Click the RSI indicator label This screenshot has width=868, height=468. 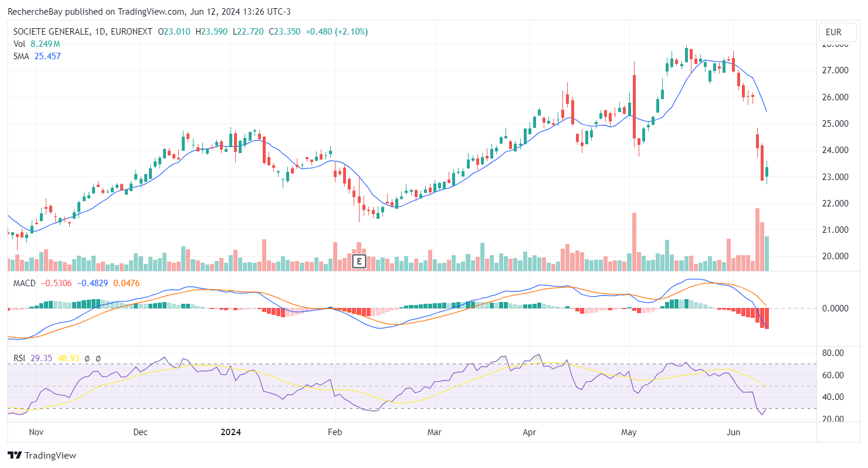[20, 358]
